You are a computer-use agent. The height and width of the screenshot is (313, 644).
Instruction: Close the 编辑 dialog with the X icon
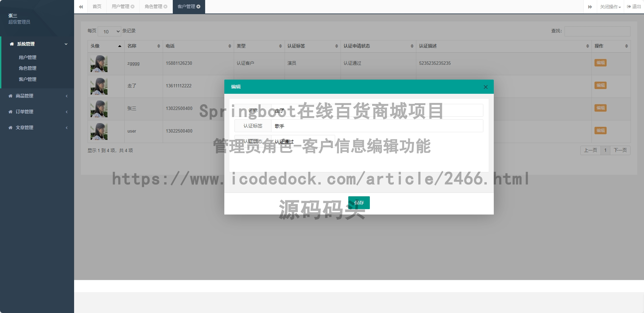point(485,87)
